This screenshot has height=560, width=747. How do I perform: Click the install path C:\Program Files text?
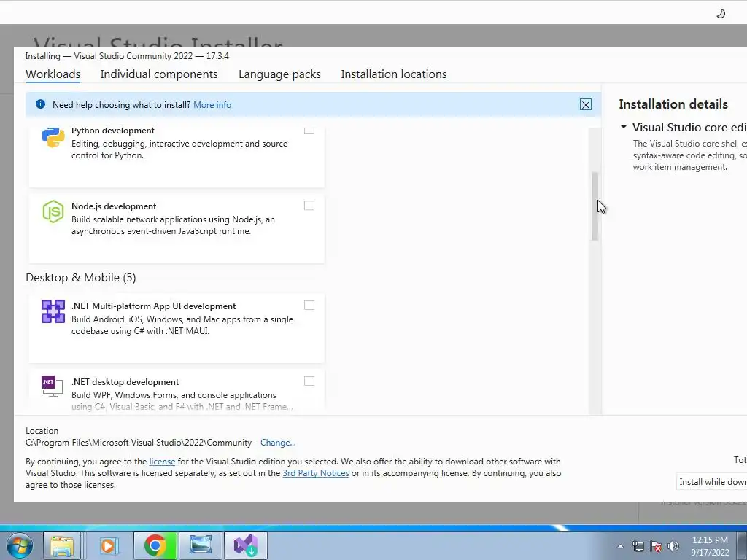[139, 443]
